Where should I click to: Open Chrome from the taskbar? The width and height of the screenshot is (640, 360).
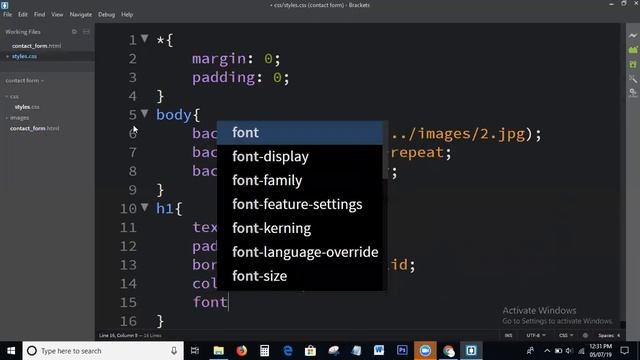[448, 351]
